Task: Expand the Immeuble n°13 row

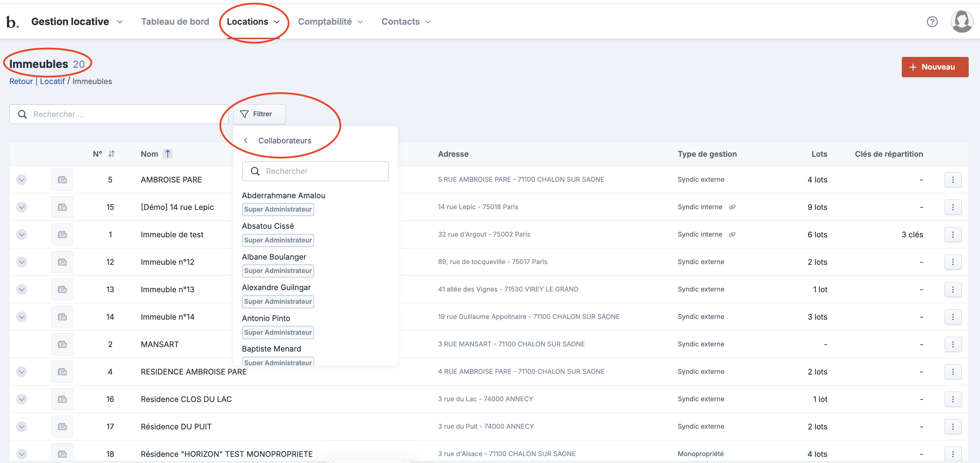Action: (22, 289)
